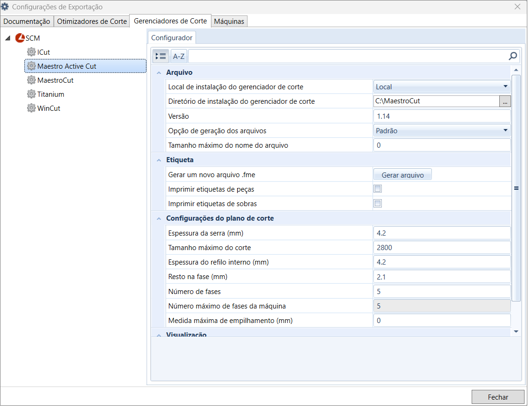The width and height of the screenshot is (532, 409).
Task: Click the gear icon beside MaestroCut
Action: (31, 80)
